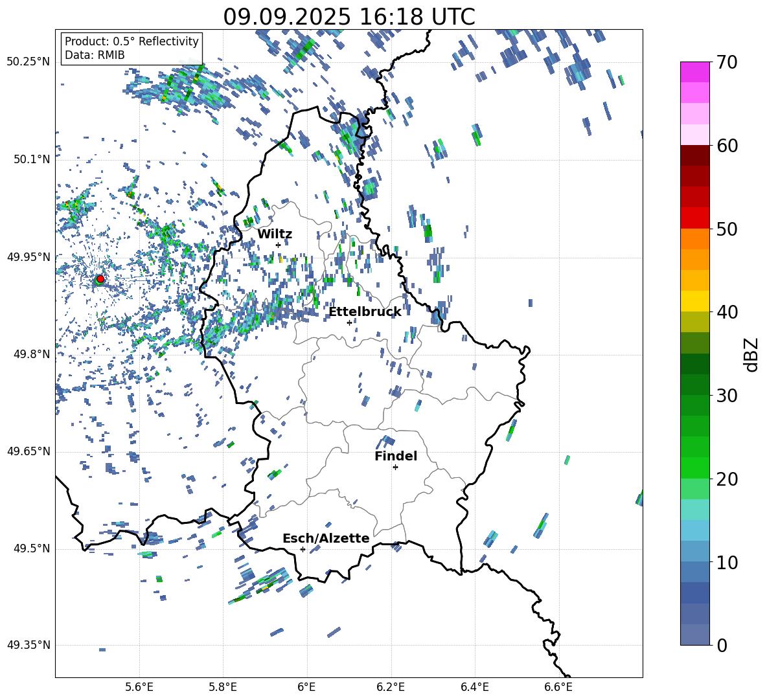Click the 40 colorbar tick label
This screenshot has width=767, height=700.
pos(727,312)
